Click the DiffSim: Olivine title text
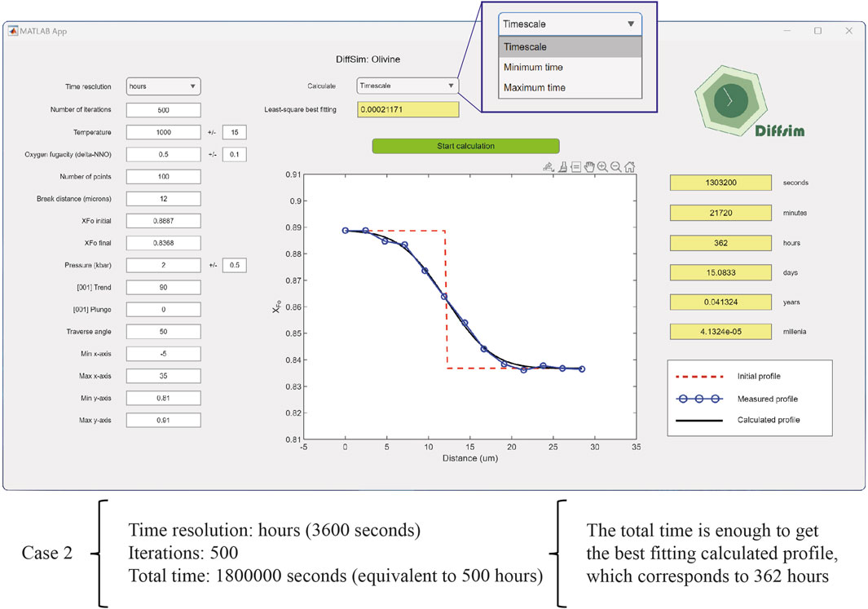 tap(368, 60)
